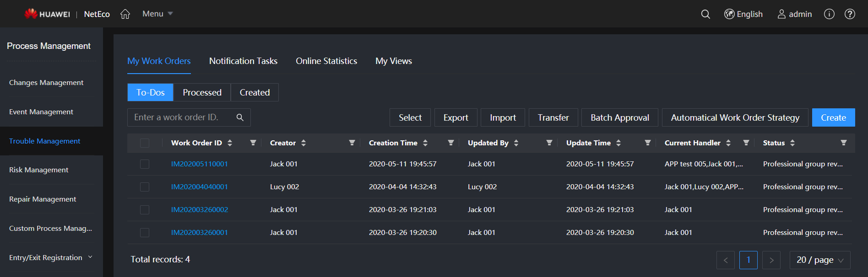Click the admin user account icon
This screenshot has height=277, width=868.
tap(781, 14)
